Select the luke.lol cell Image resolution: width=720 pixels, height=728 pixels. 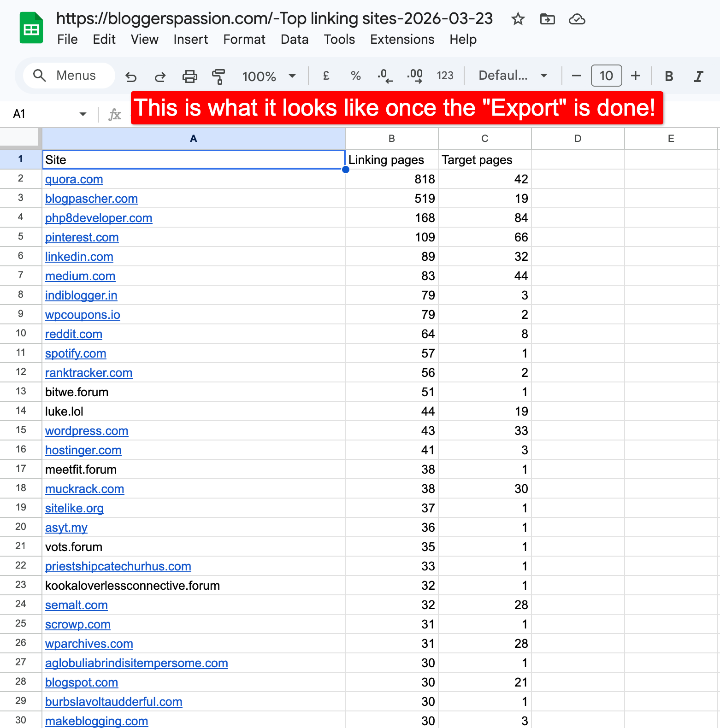194,411
